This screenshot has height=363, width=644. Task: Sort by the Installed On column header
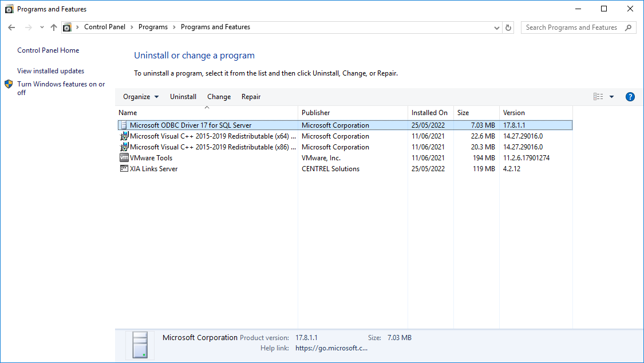click(430, 113)
